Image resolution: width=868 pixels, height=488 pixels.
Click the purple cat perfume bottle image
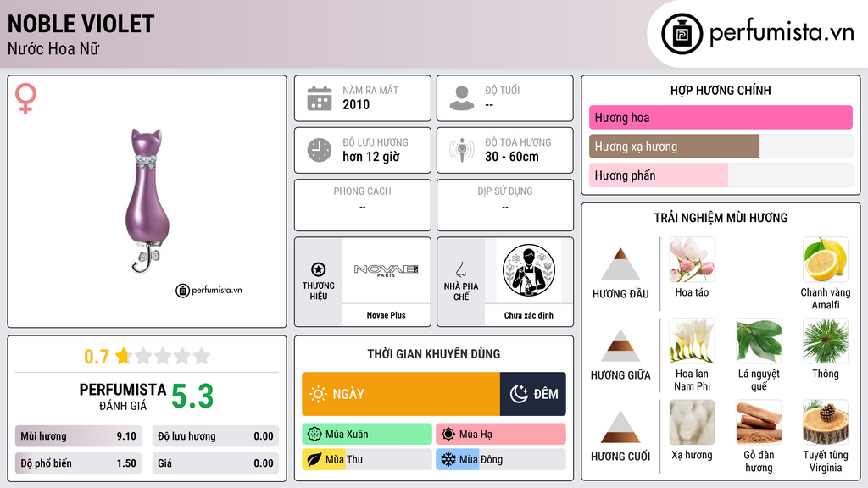click(x=147, y=202)
